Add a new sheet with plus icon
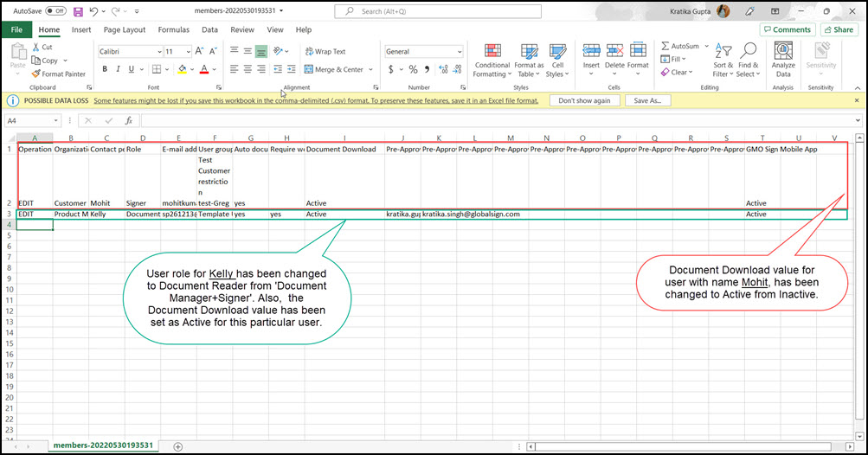This screenshot has width=868, height=455. point(177,446)
